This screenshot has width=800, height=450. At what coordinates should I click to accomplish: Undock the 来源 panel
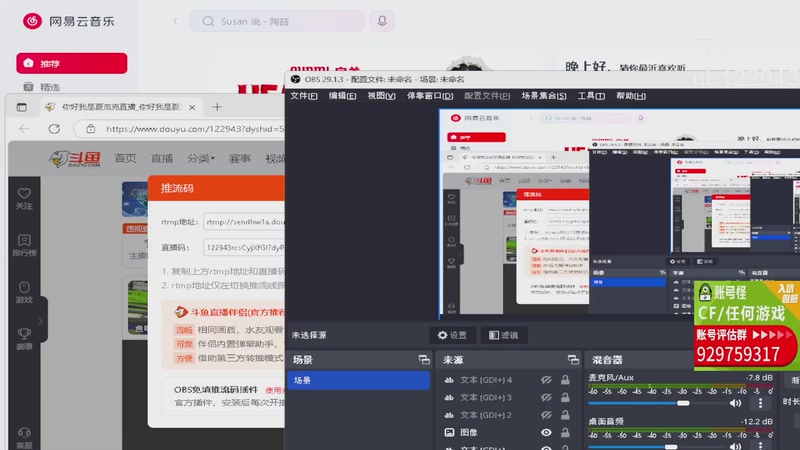573,360
